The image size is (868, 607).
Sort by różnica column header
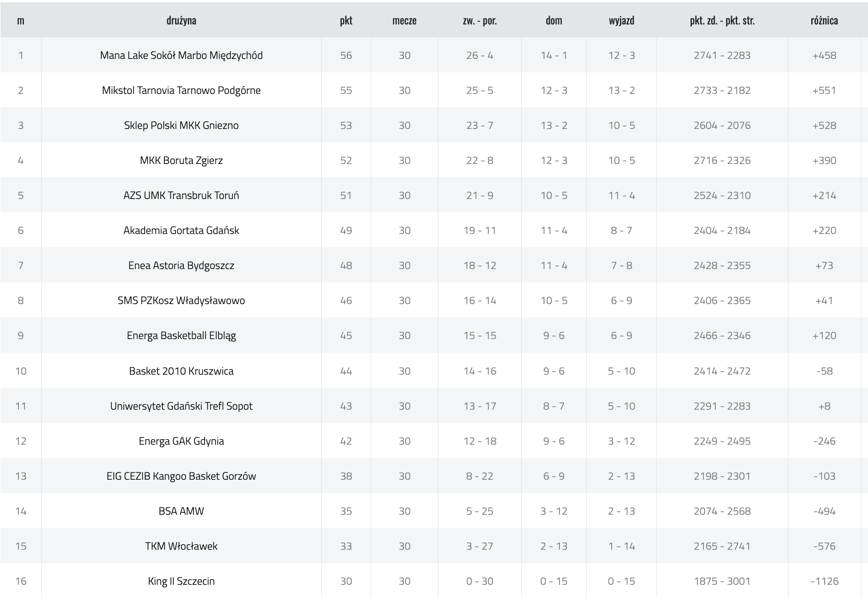[824, 21]
